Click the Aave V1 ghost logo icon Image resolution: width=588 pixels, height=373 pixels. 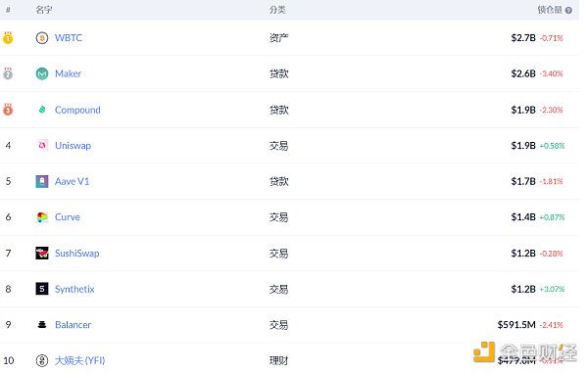(42, 181)
